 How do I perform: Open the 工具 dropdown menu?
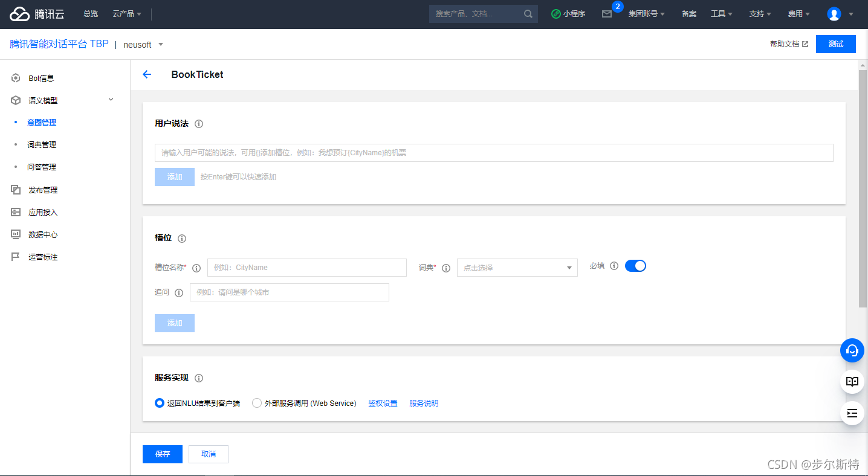(x=722, y=14)
